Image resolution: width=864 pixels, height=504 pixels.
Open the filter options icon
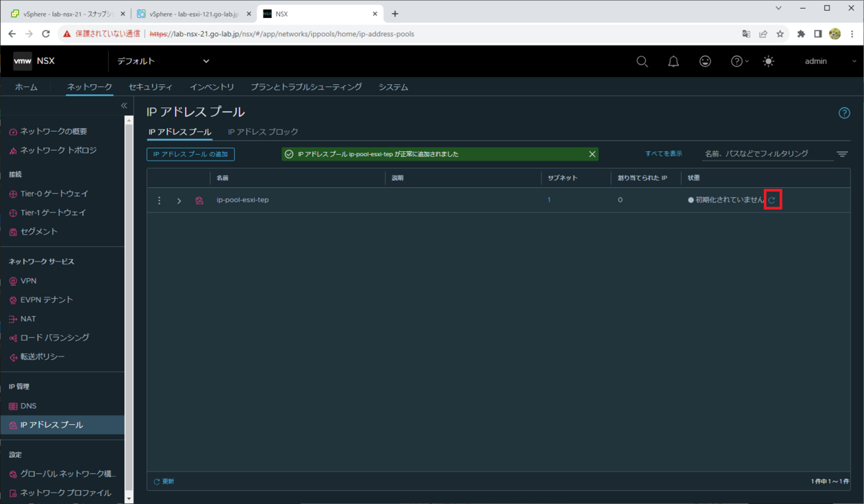coord(842,154)
